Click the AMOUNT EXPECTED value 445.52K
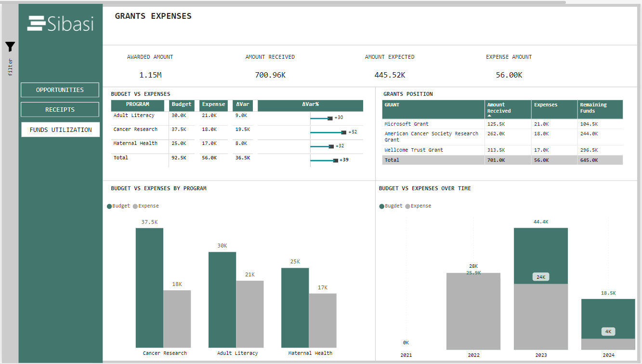The height and width of the screenshot is (364, 642). (390, 75)
